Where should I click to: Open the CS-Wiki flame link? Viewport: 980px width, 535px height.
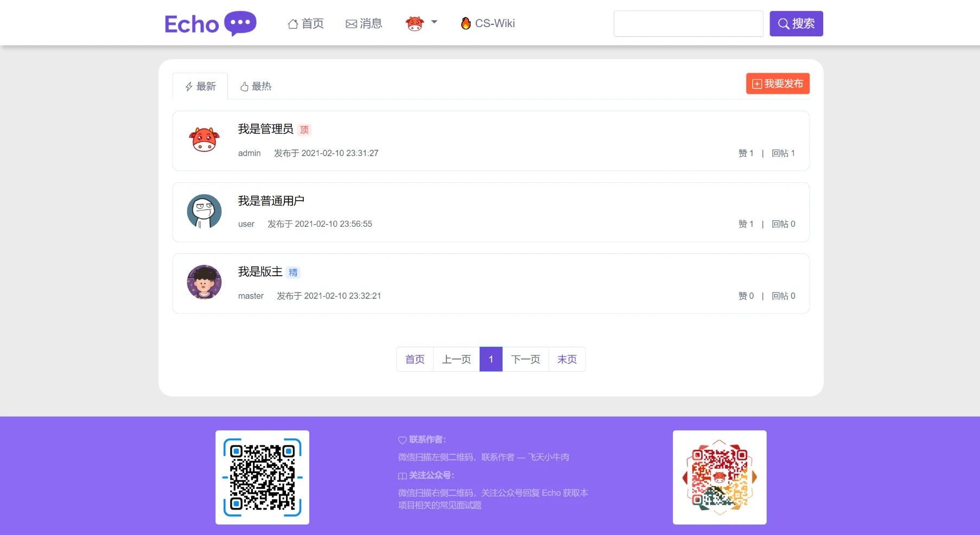coord(488,24)
